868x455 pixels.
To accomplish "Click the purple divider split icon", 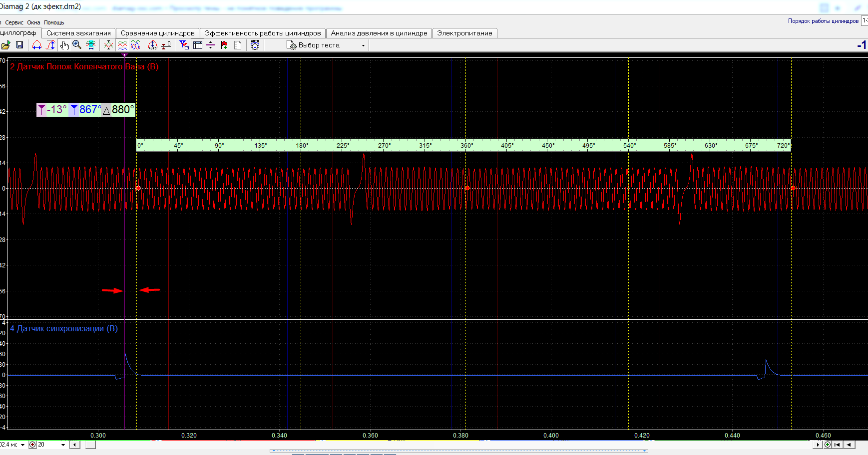I will tap(211, 45).
